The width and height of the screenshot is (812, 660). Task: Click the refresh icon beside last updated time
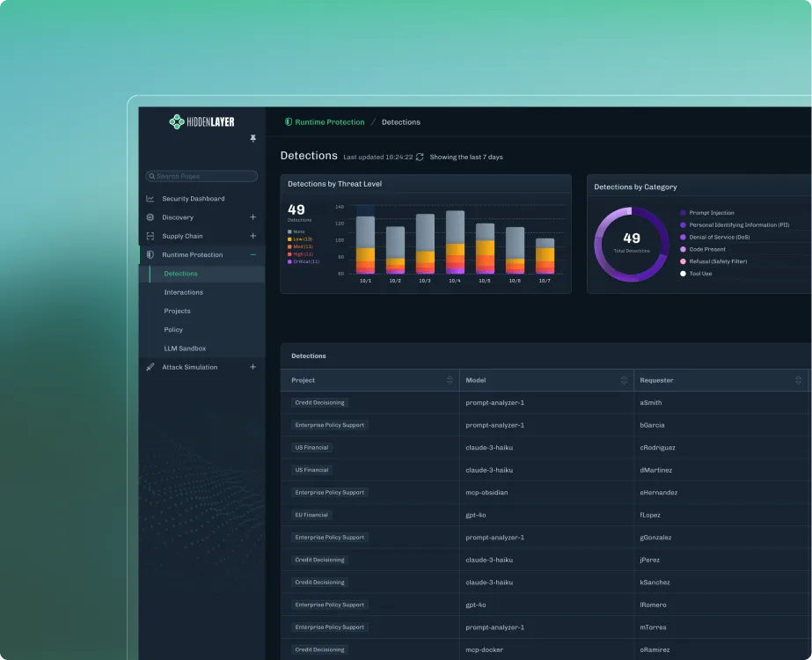[x=420, y=157]
